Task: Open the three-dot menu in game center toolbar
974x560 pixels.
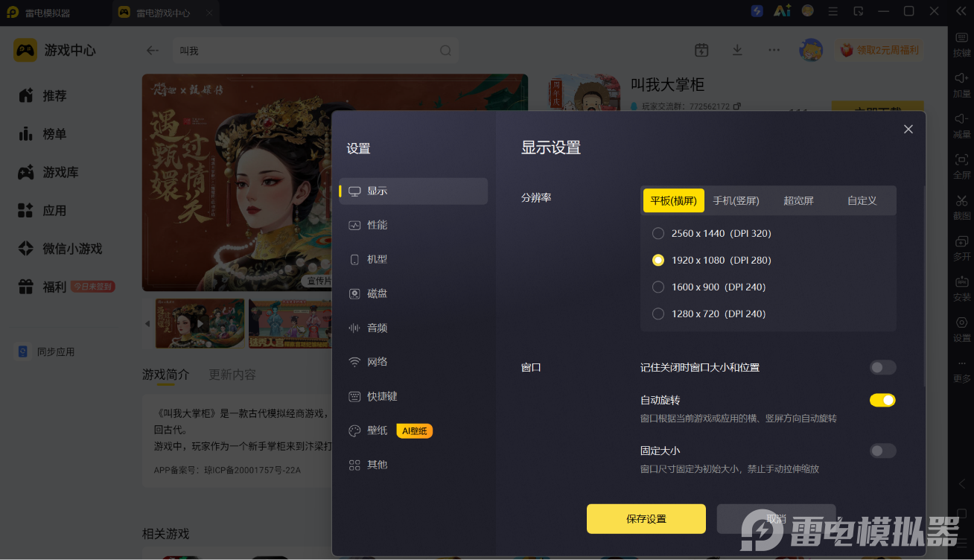Action: [x=774, y=50]
